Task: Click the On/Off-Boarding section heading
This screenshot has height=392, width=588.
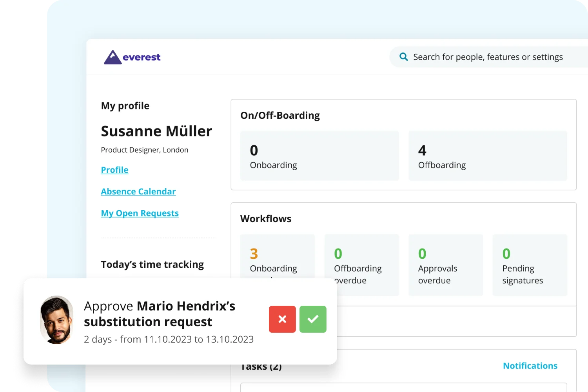Action: (x=280, y=115)
